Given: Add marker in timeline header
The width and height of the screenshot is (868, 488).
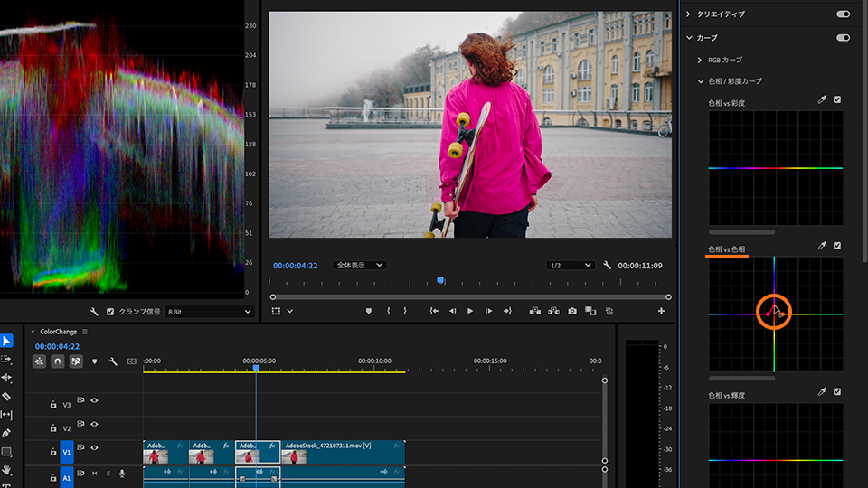Looking at the screenshot, I should tap(95, 361).
